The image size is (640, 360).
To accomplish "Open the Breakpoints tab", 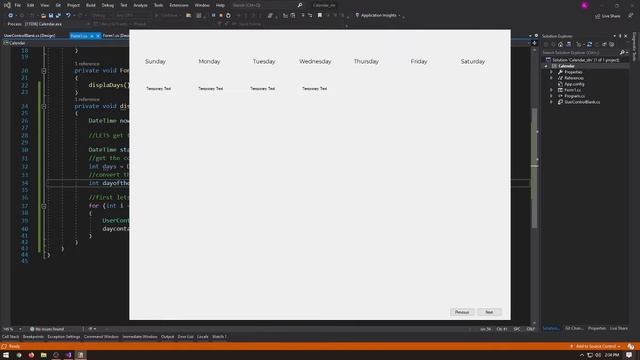I will point(33,337).
